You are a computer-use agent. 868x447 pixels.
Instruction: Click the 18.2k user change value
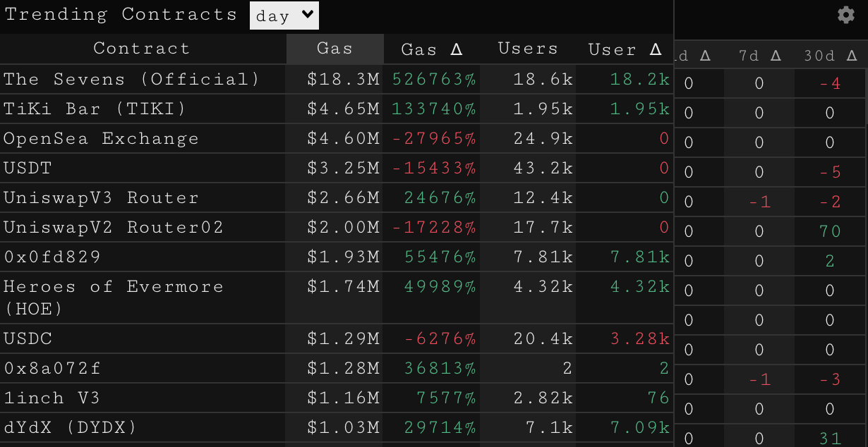point(640,79)
